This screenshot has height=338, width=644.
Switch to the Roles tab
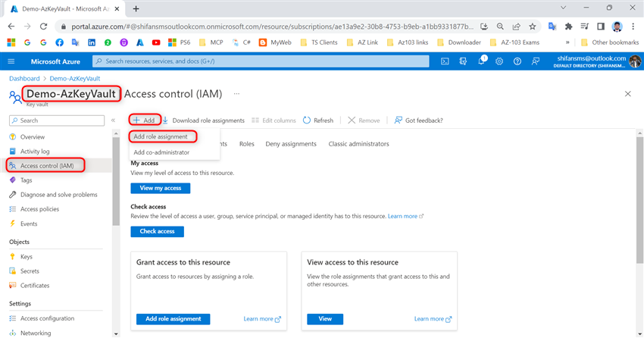tap(247, 144)
